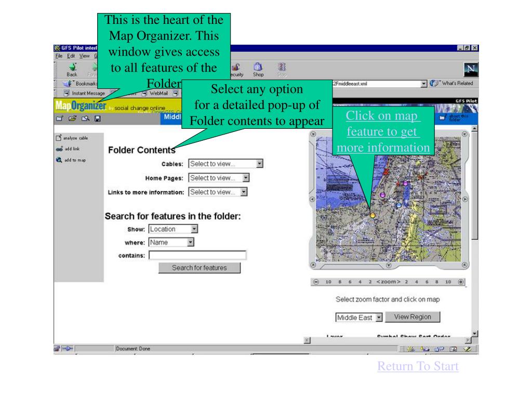Screen dimensions: 532x399
Task: Click the save floppy disk icon
Action: (98, 118)
